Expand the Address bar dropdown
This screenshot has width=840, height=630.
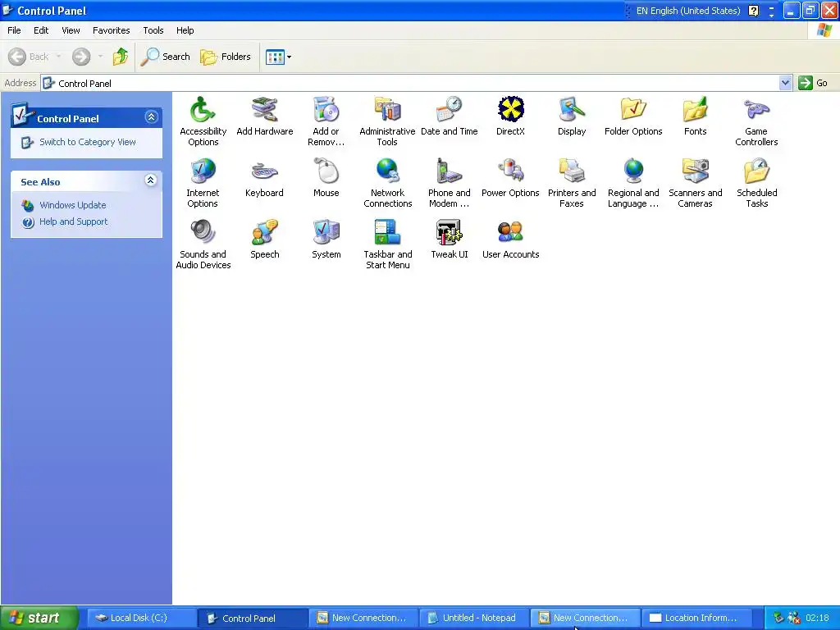(x=785, y=83)
